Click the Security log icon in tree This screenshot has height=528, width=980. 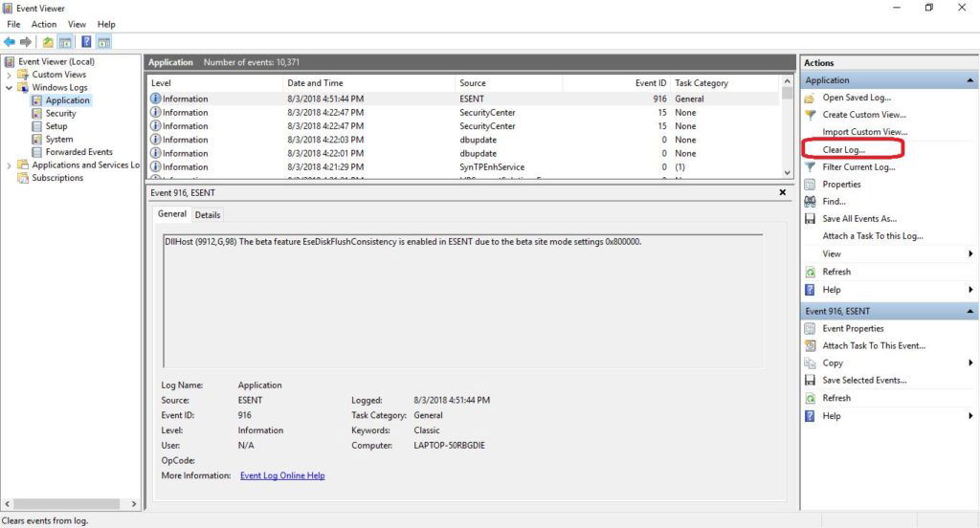[x=37, y=113]
